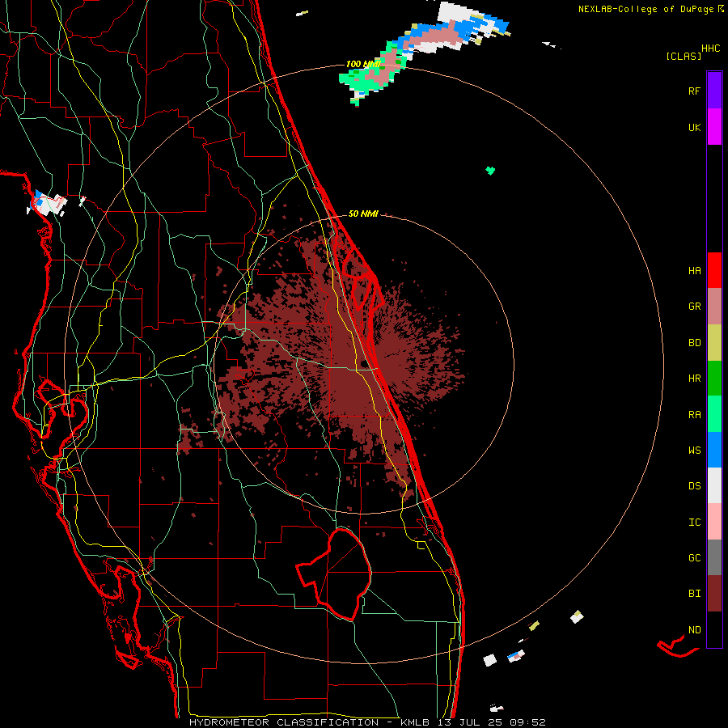
Task: Click the 'RF' legend label
Action: pyautogui.click(x=694, y=91)
